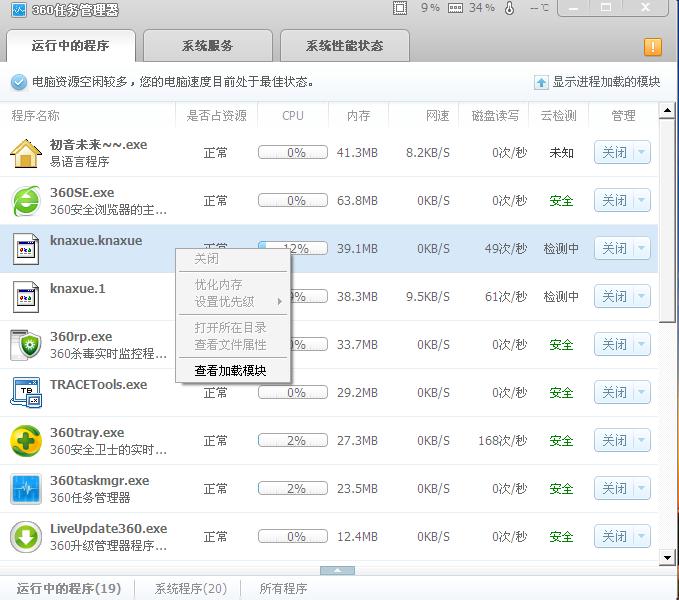Open dropdown arrow beside 360rp.exe 关闭 button
Image resolution: width=679 pixels, height=600 pixels.
click(x=642, y=345)
